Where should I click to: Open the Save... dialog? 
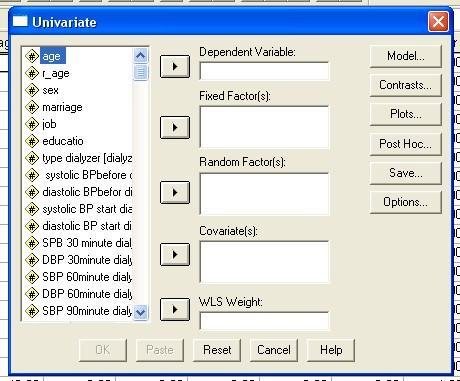tap(406, 173)
